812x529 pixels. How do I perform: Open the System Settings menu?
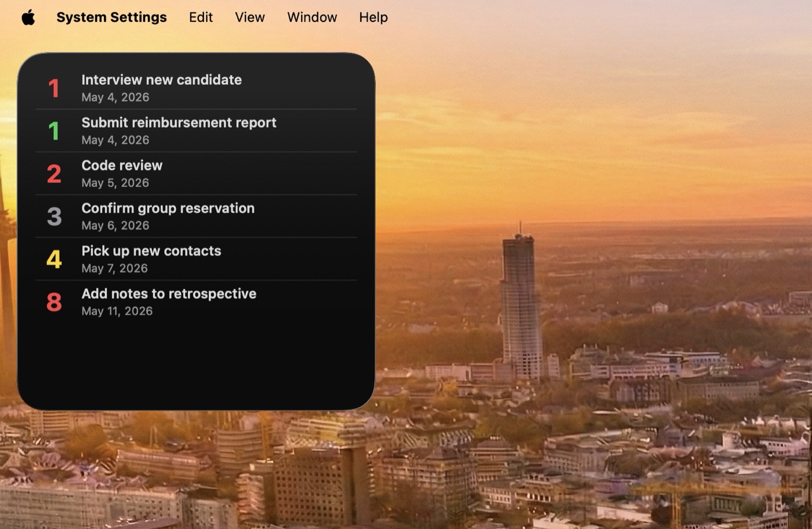point(111,17)
